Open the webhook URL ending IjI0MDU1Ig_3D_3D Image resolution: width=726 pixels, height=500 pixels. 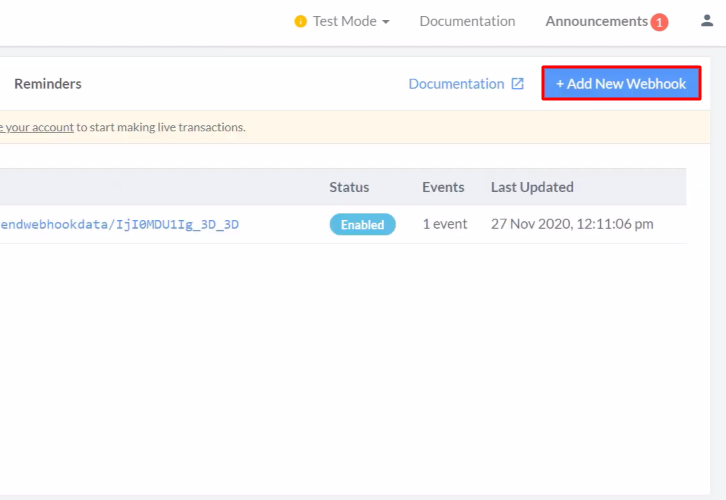pyautogui.click(x=119, y=224)
